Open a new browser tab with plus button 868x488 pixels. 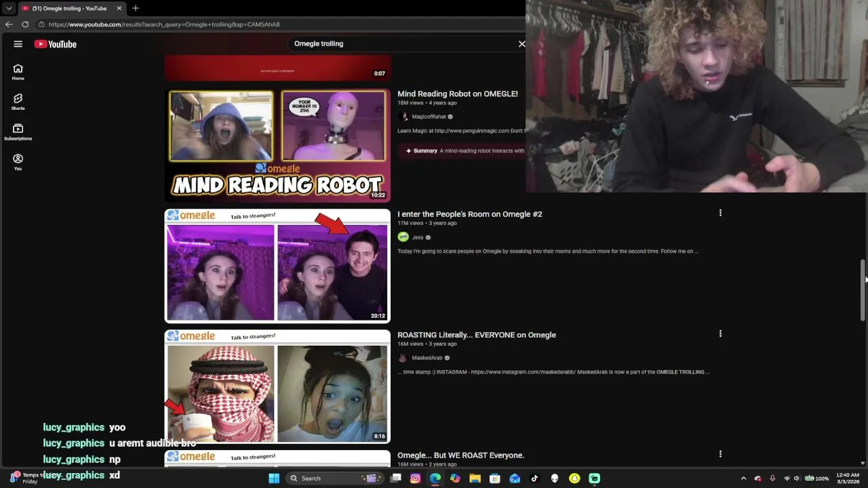(136, 8)
